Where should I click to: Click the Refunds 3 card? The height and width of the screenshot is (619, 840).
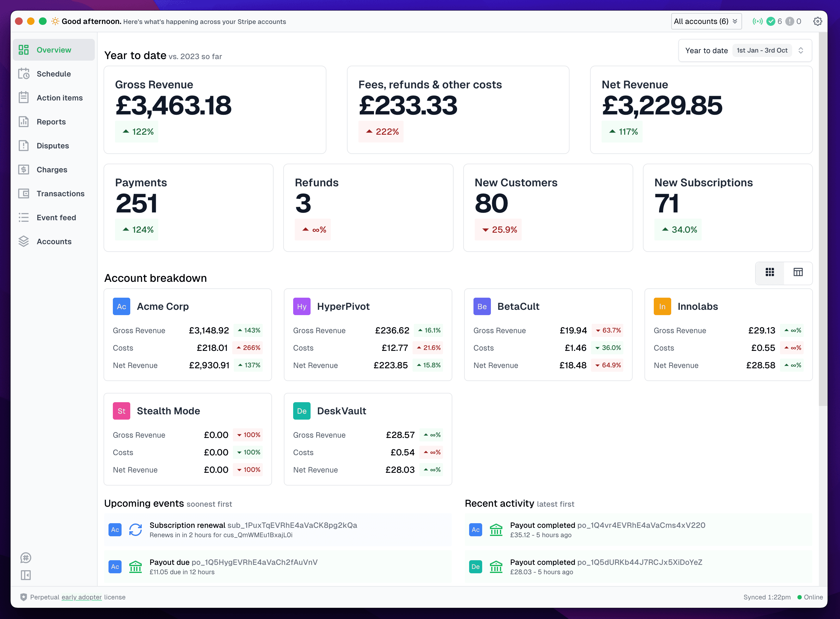(368, 207)
